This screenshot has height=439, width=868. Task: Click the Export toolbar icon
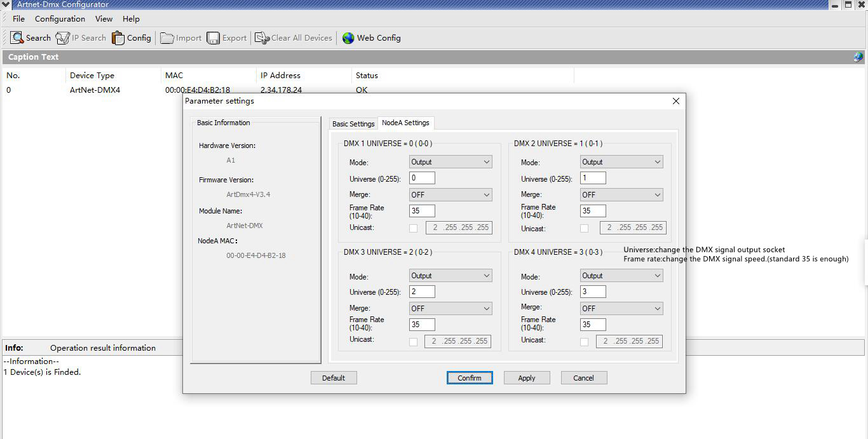coord(227,38)
